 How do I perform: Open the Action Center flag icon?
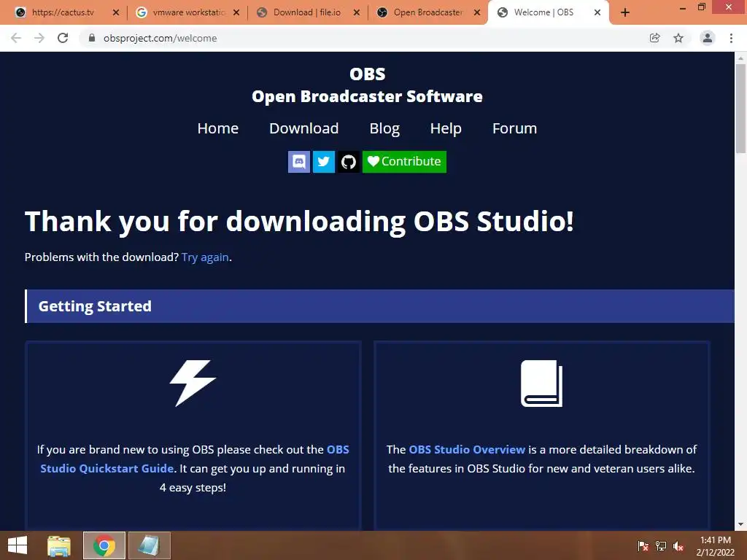pos(643,546)
